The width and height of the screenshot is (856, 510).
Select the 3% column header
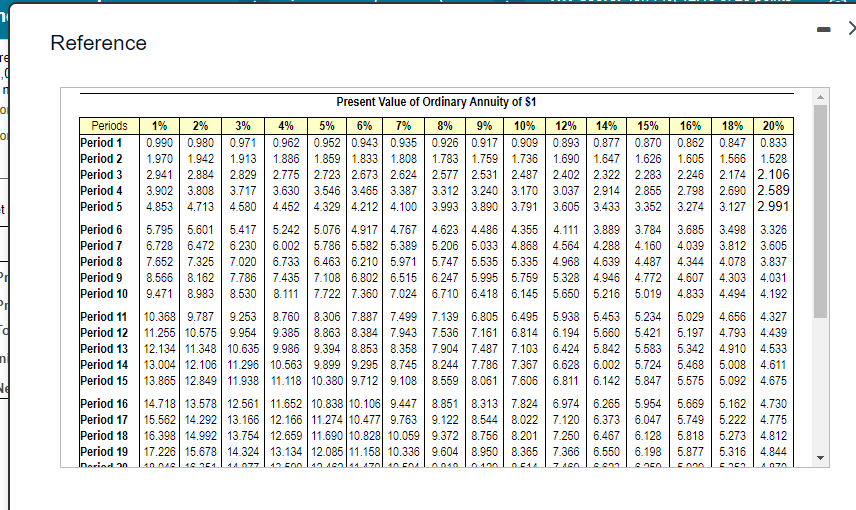243,126
